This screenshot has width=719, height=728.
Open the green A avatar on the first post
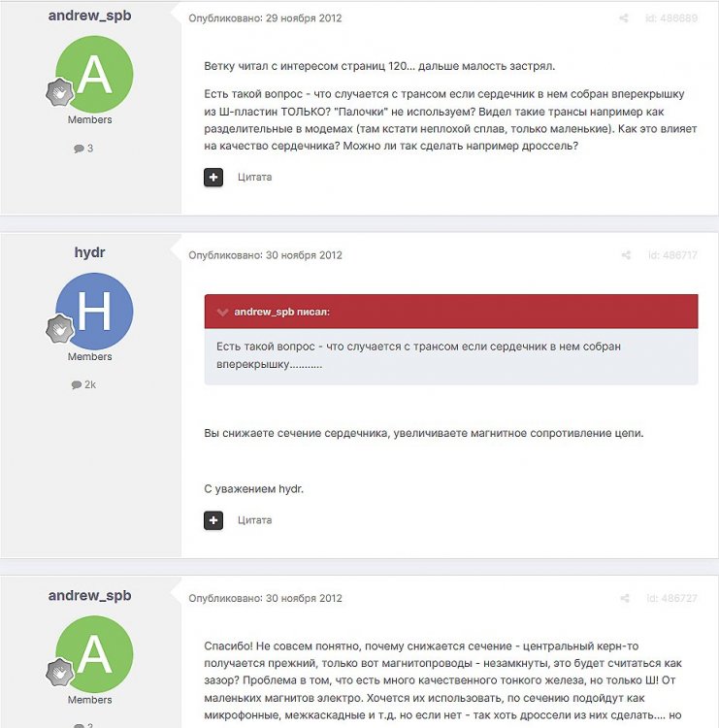(x=94, y=75)
